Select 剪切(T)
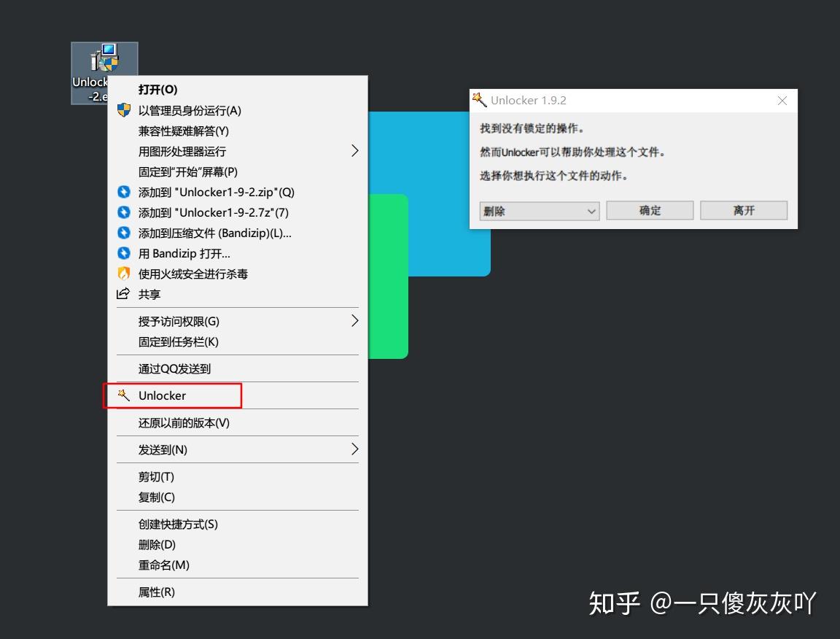Image resolution: width=840 pixels, height=639 pixels. (x=238, y=476)
